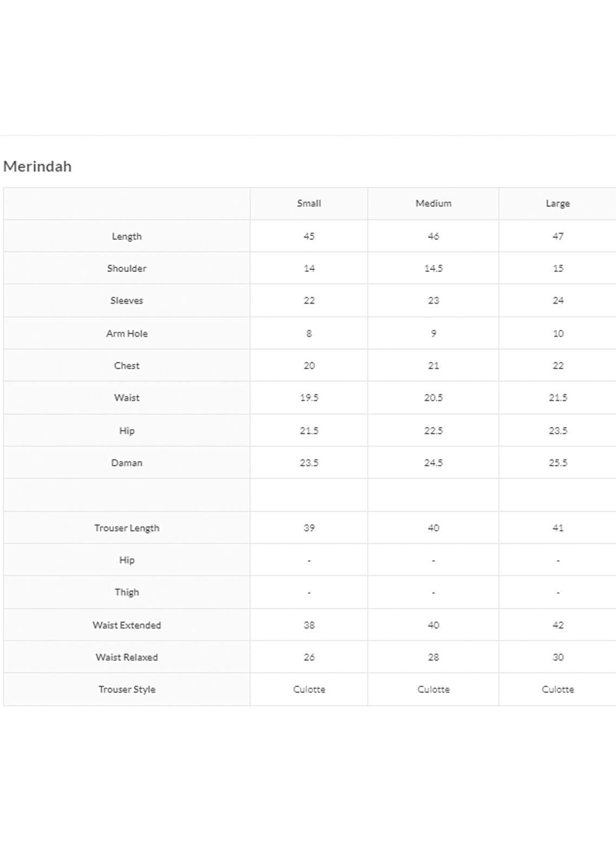Screen dimensions: 616x858
Task: Click the Trouser Length row label
Action: tap(127, 528)
